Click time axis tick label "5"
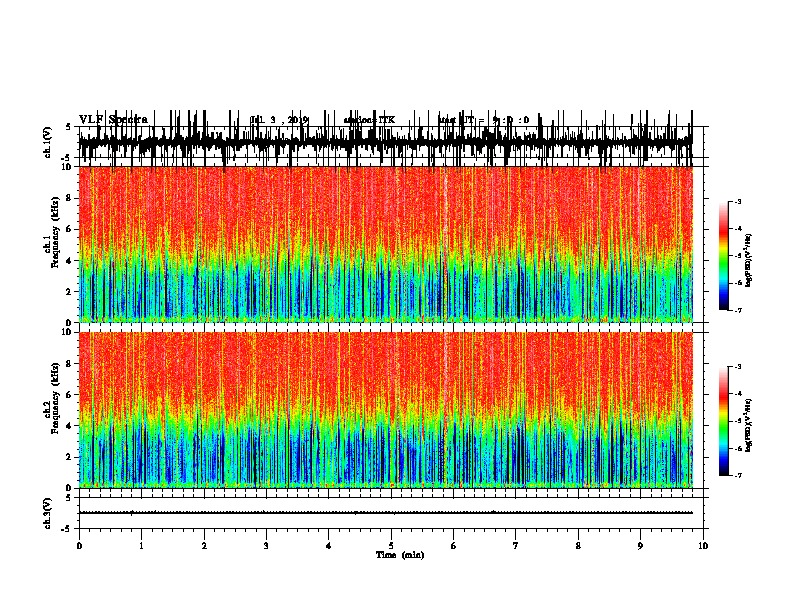792x612 pixels. pos(391,546)
